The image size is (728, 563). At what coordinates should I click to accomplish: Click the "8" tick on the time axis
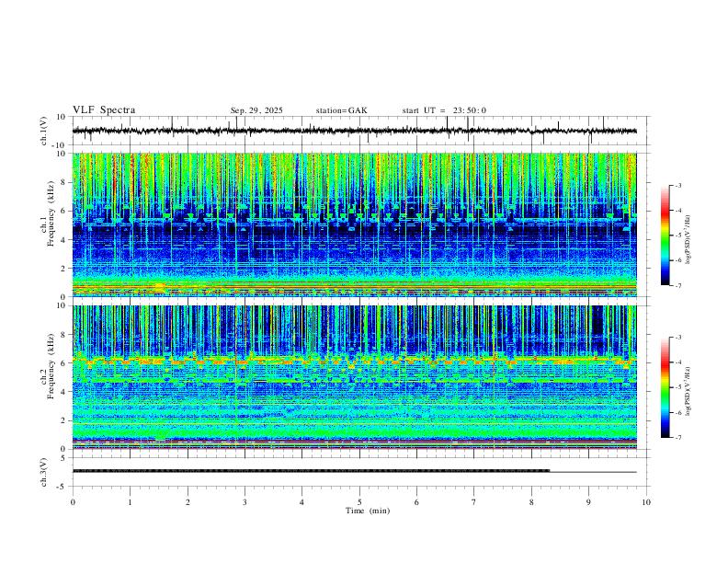tap(531, 502)
